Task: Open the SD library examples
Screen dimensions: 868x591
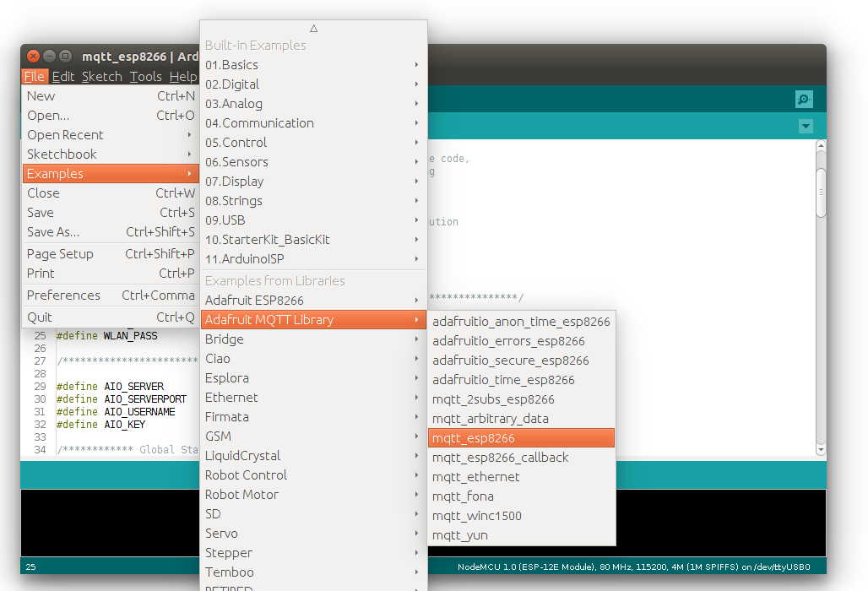Action: click(313, 513)
